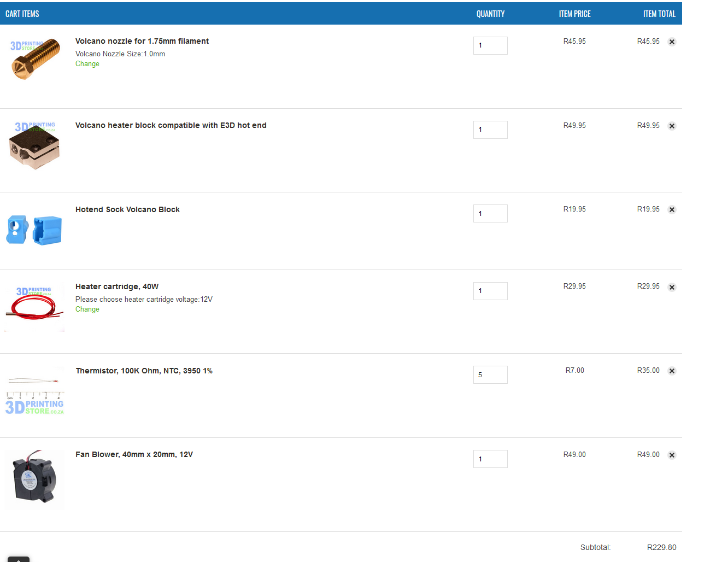Remove Hotend Sock Volcano Block item
Screen dimensions: 728x562
[x=672, y=210]
